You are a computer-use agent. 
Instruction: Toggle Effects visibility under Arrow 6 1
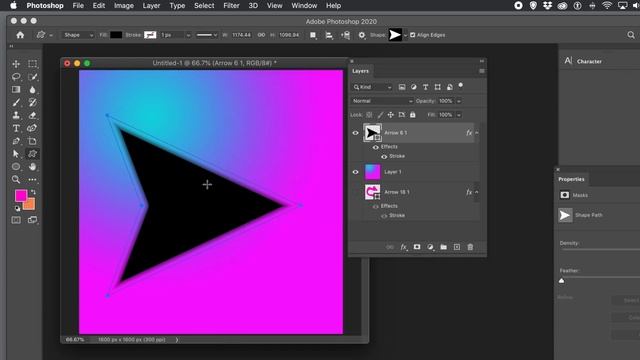[x=376, y=147]
